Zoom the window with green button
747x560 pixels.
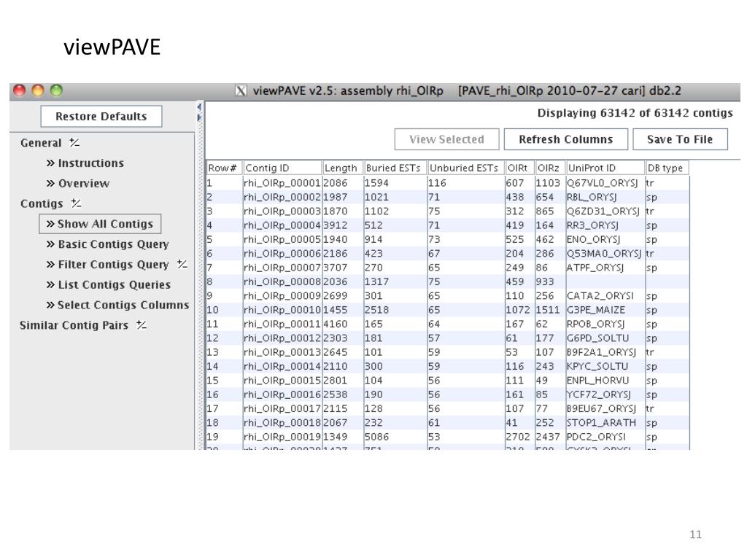(57, 90)
